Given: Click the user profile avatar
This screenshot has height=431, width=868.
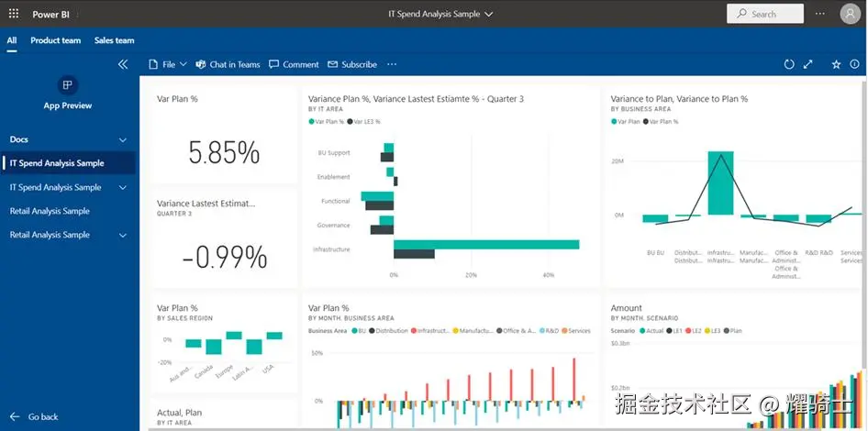Looking at the screenshot, I should click(850, 14).
